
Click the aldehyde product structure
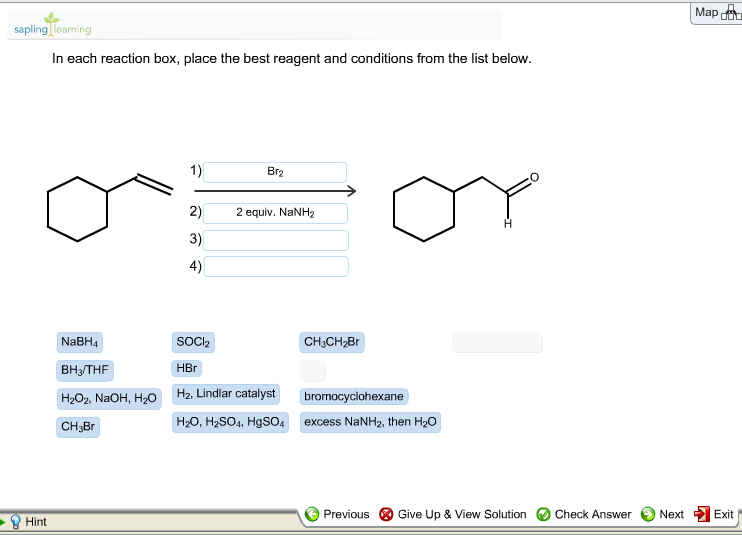click(466, 207)
